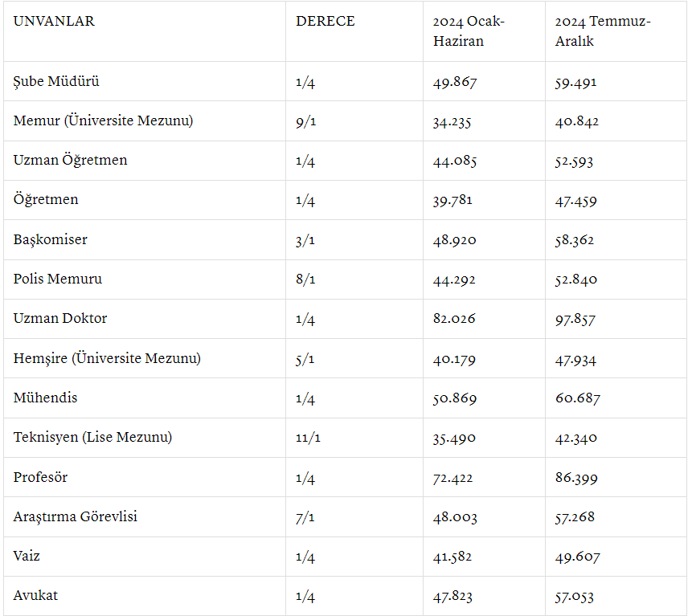Click Teknisyen (Lise Mezunu) title cell

coord(92,437)
